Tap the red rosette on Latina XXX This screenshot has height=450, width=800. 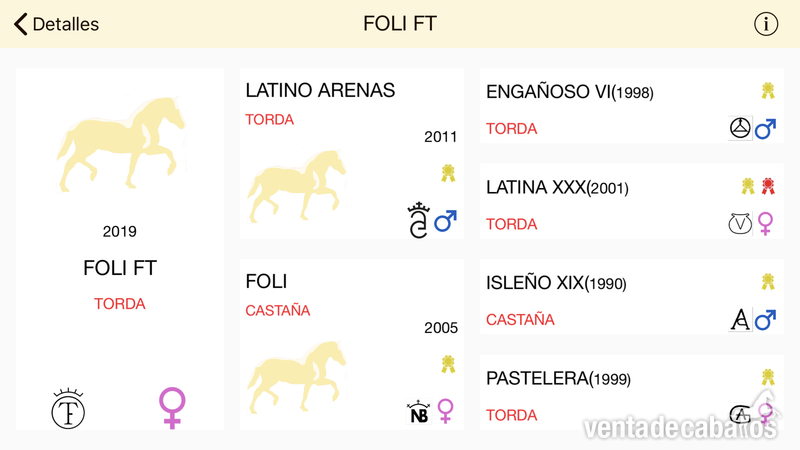coord(768,186)
